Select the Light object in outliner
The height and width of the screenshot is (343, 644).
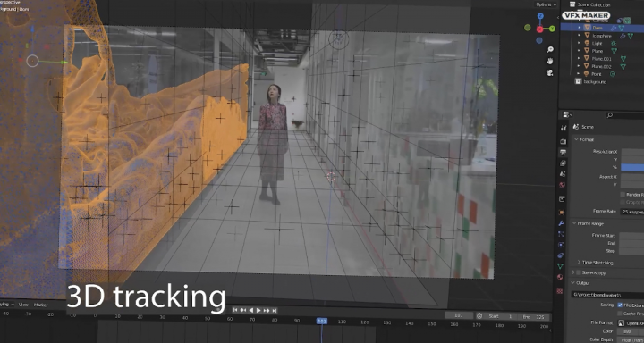597,44
